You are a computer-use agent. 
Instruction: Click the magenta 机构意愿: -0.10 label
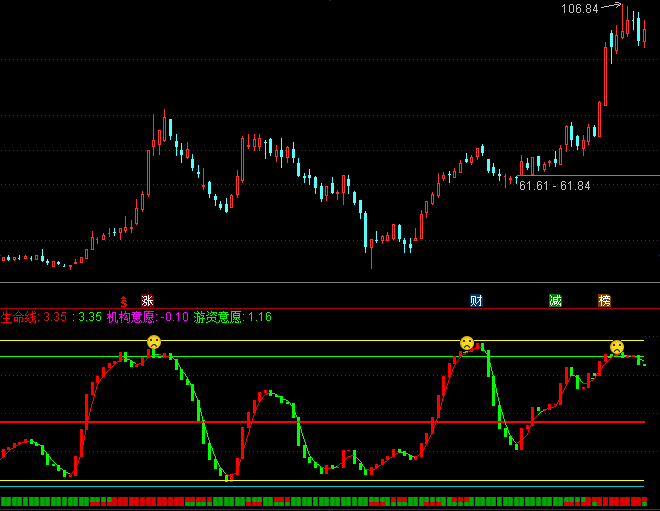pos(148,317)
